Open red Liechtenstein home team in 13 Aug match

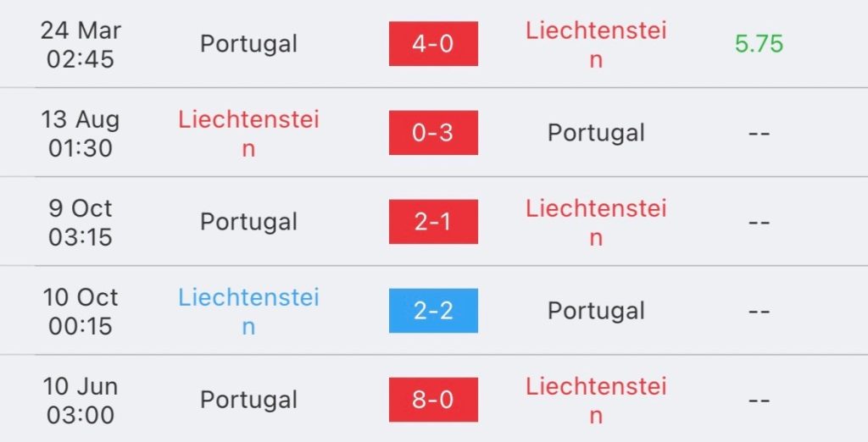[248, 134]
